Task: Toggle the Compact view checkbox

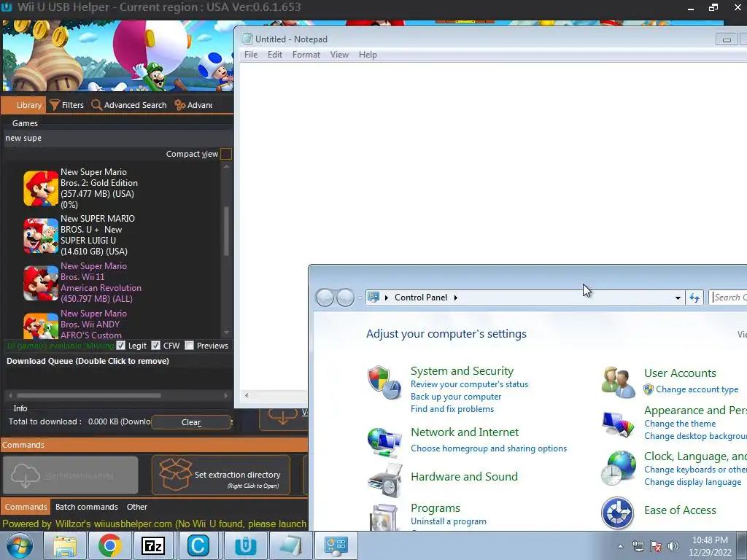Action: tap(226, 154)
